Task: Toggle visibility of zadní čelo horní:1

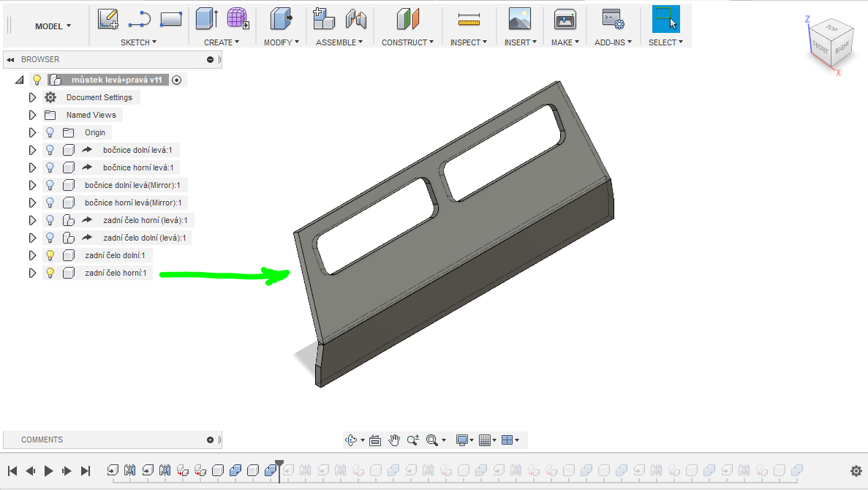Action: coord(50,273)
